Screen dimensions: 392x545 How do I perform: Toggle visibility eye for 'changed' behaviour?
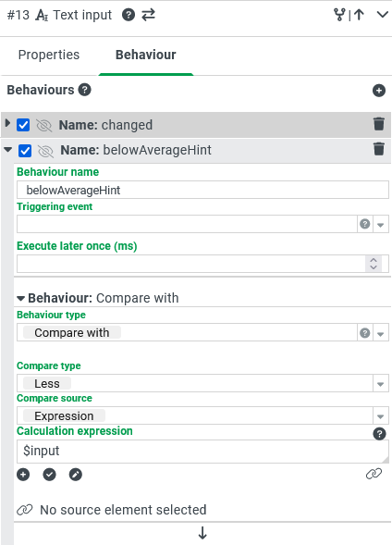[44, 126]
